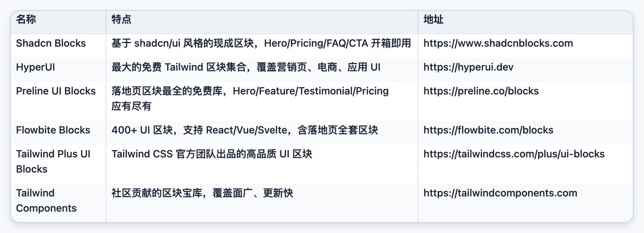This screenshot has width=644, height=233.
Task: Open the flowbite.com/blocks link
Action: pos(488,130)
